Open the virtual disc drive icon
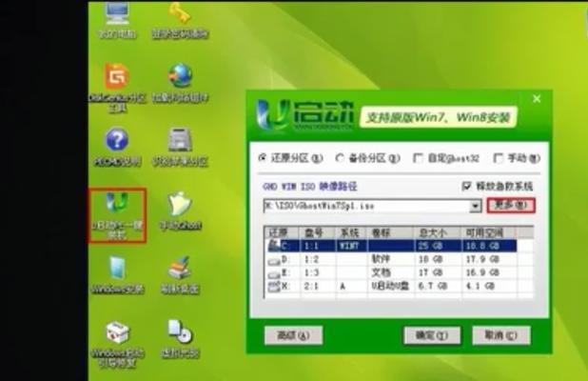Viewport: 588px width, 381px height. pos(180,338)
